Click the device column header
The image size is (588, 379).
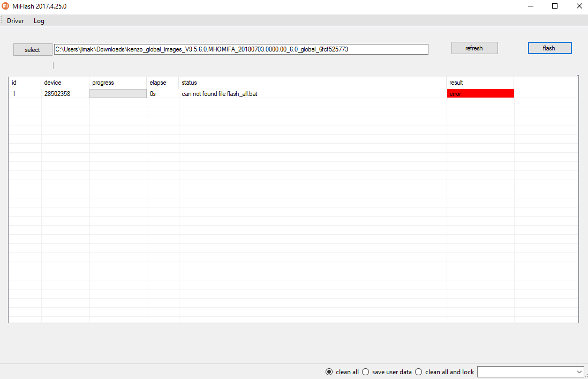point(65,83)
